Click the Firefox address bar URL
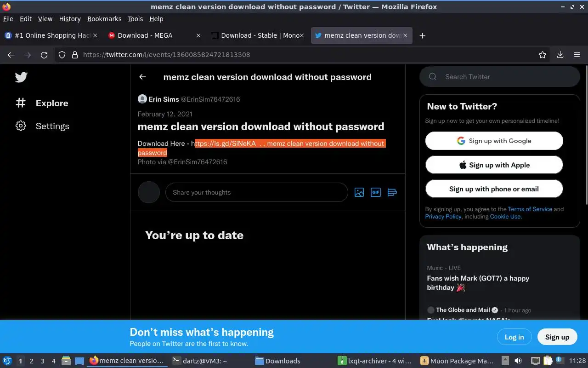 tap(166, 55)
